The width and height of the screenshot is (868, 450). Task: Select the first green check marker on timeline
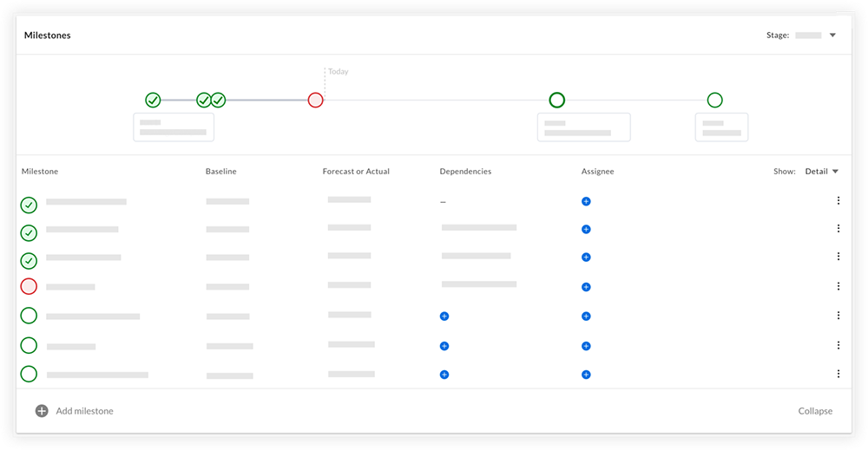[x=153, y=100]
